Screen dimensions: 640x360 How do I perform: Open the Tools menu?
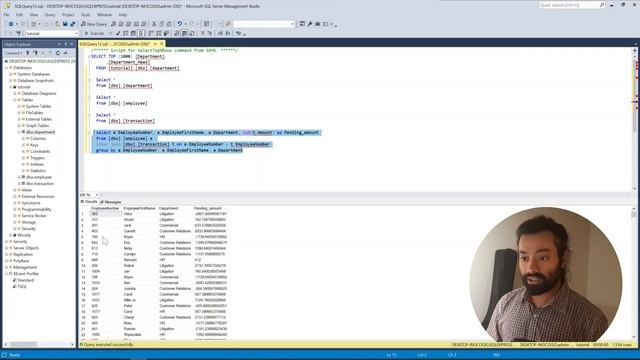point(86,15)
